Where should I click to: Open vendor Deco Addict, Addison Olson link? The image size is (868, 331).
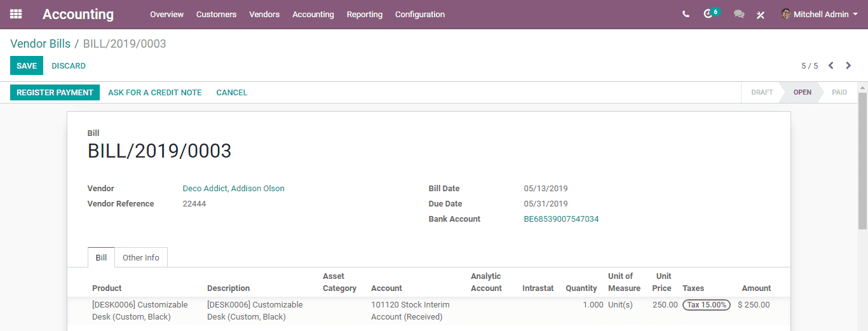233,189
